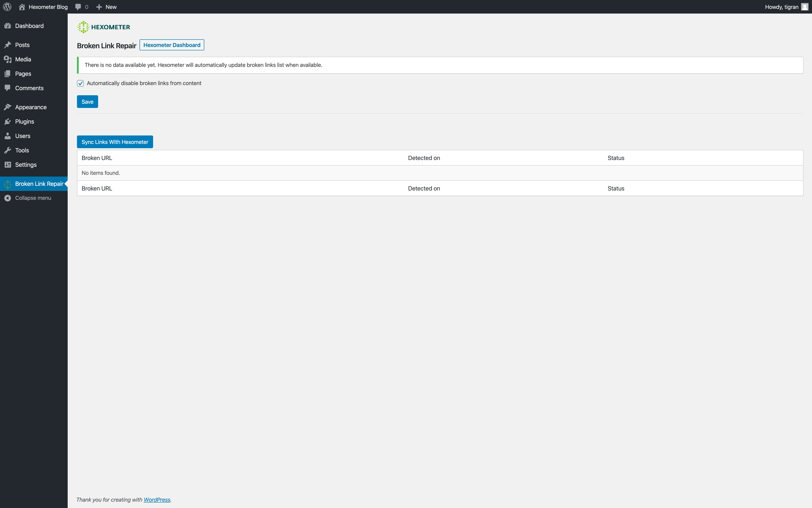The height and width of the screenshot is (508, 812).
Task: Click bottom Broken URL footer header
Action: point(97,188)
